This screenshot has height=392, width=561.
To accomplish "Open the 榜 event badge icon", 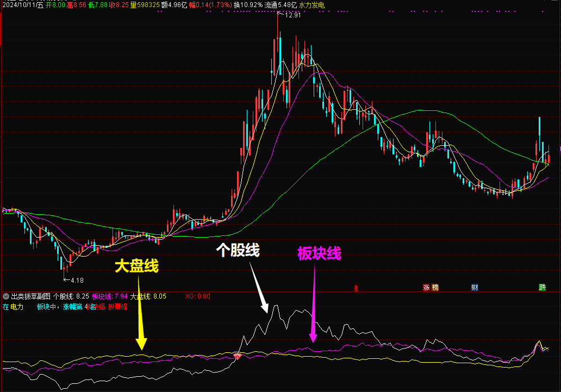I will pyautogui.click(x=435, y=288).
